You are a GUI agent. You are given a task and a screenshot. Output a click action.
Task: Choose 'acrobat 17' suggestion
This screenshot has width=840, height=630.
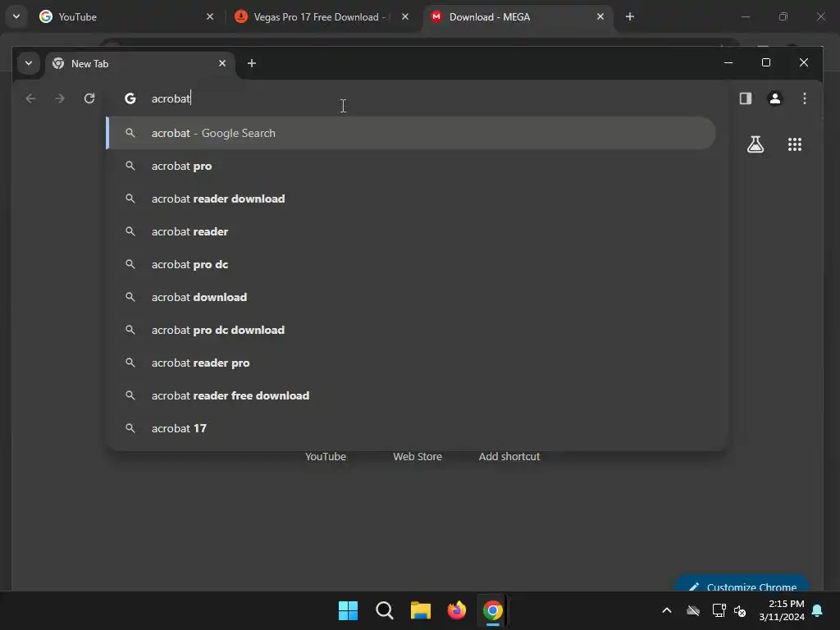[412, 428]
